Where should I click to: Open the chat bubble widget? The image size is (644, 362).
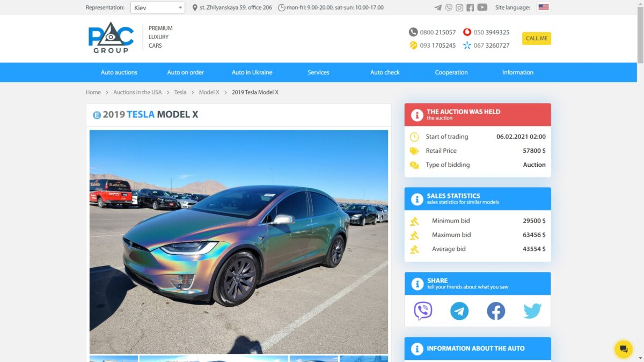point(624,349)
